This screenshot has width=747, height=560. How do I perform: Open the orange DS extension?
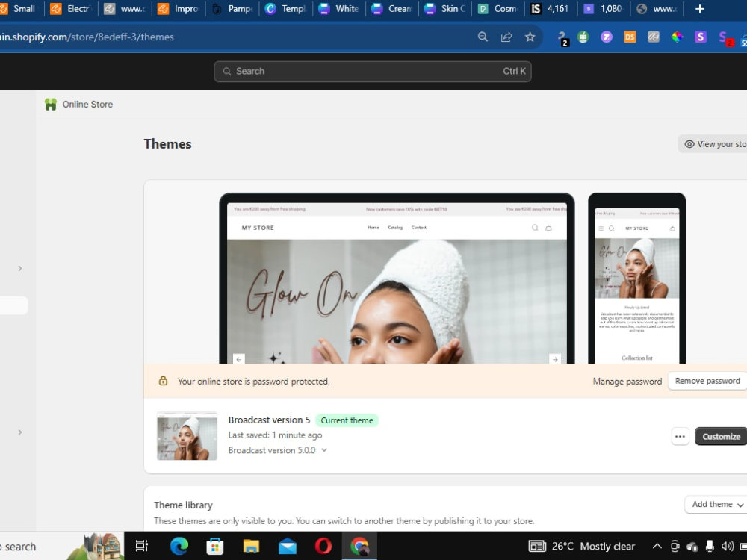pos(630,37)
